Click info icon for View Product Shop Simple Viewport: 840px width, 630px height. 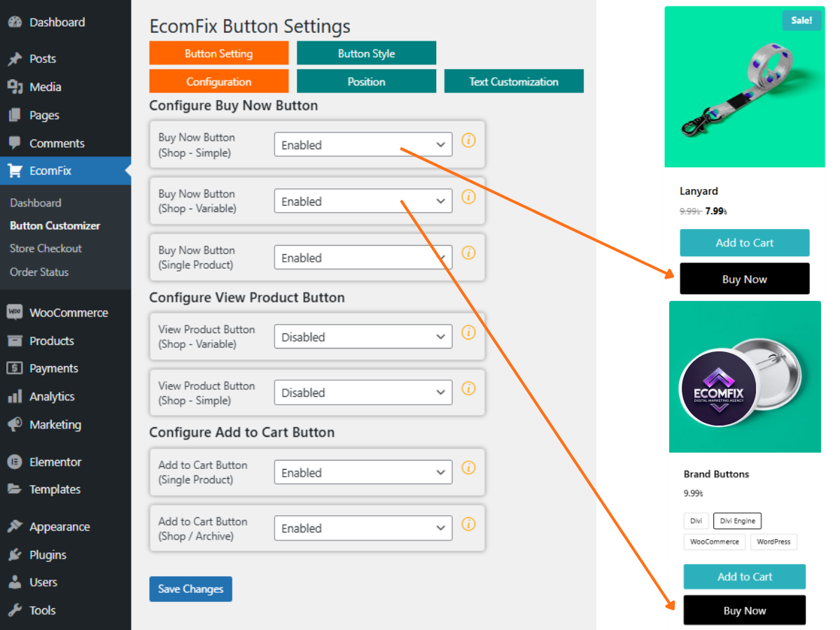[x=468, y=388]
